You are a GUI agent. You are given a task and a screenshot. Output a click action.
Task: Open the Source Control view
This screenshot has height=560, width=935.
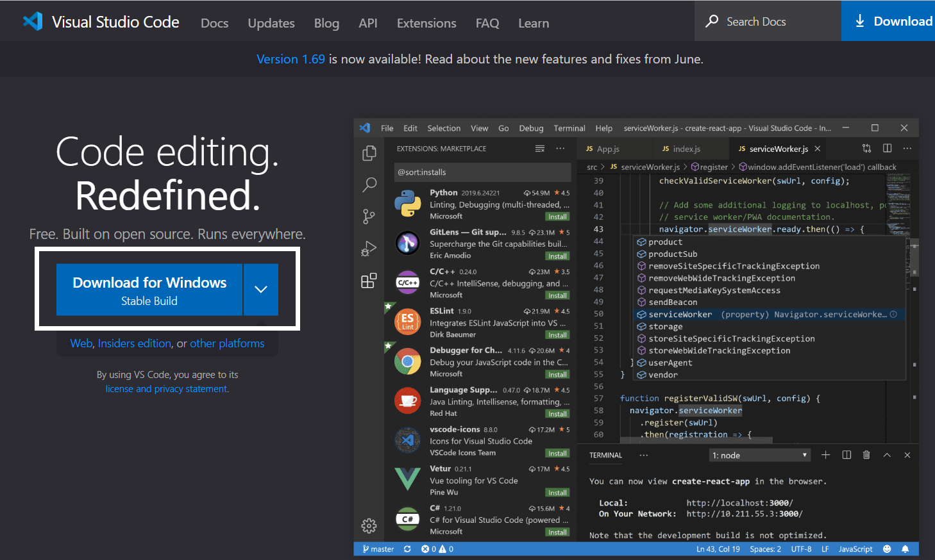369,217
